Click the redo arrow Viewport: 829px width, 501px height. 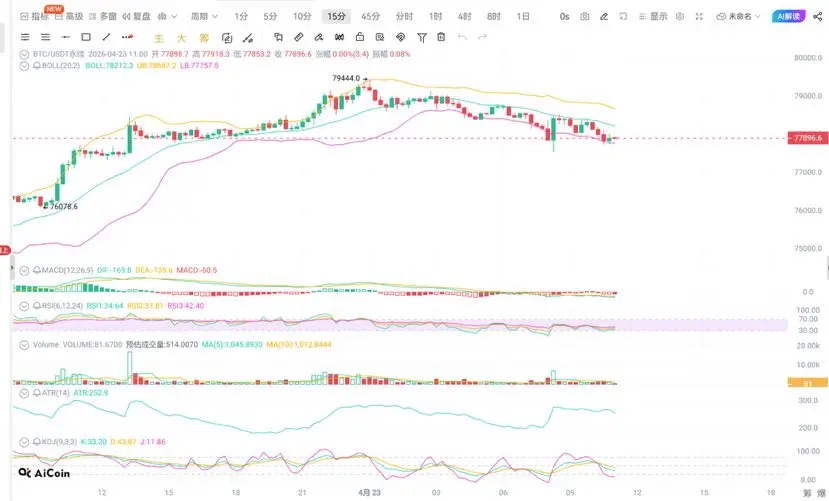pos(482,37)
